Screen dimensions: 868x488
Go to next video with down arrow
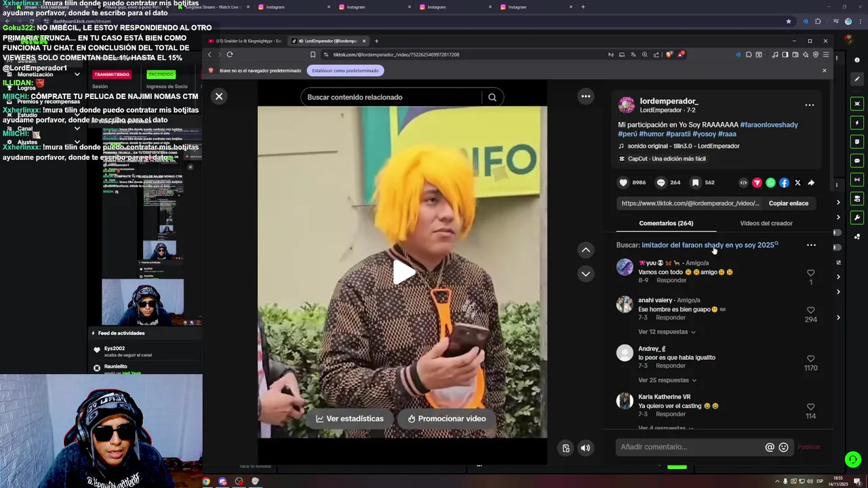point(586,274)
